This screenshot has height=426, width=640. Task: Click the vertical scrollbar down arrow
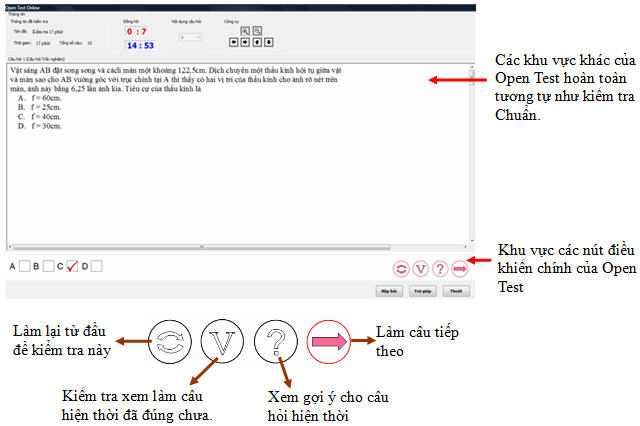point(472,241)
